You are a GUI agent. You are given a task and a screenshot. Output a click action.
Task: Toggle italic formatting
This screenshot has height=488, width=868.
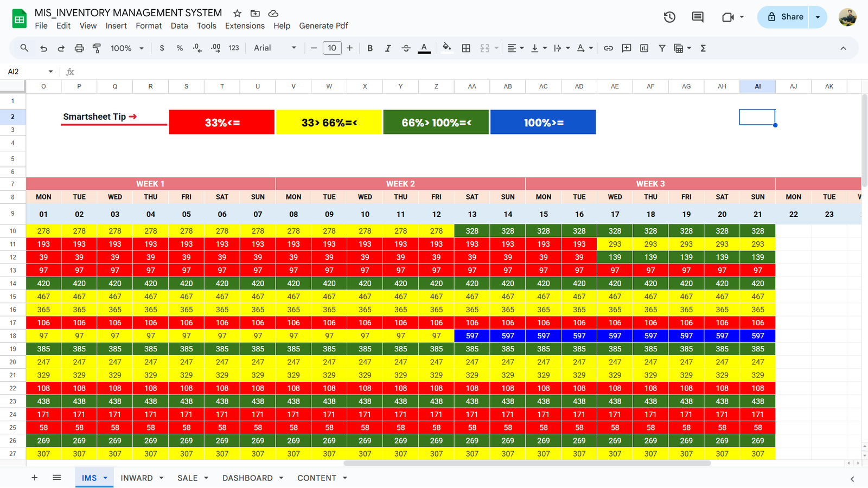pyautogui.click(x=388, y=48)
